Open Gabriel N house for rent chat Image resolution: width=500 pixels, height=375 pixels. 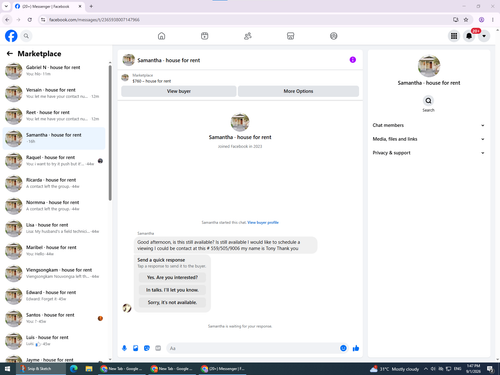point(54,71)
